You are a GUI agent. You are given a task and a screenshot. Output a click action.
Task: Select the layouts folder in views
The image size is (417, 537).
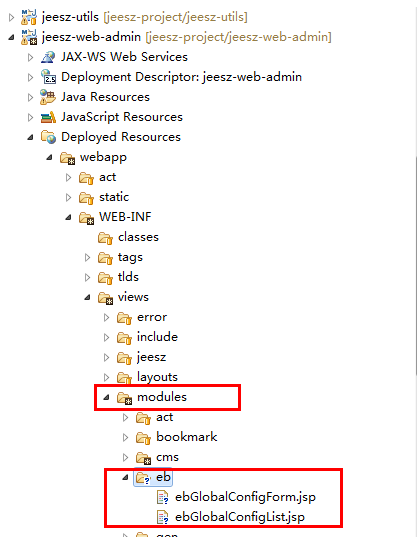point(157,377)
